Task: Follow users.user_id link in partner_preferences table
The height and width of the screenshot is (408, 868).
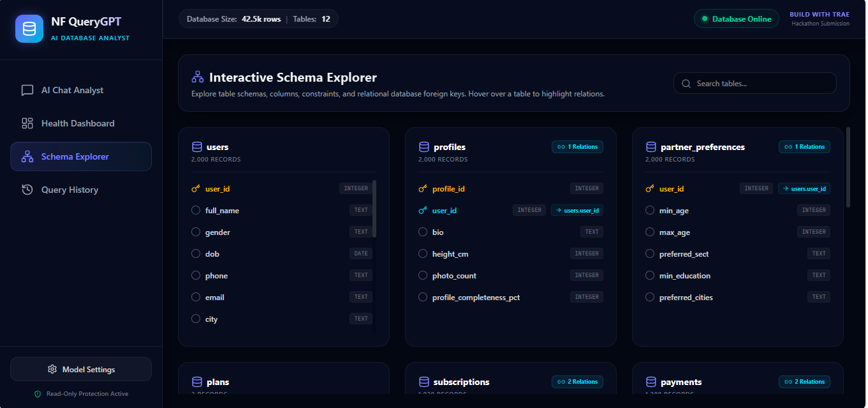Action: [804, 188]
